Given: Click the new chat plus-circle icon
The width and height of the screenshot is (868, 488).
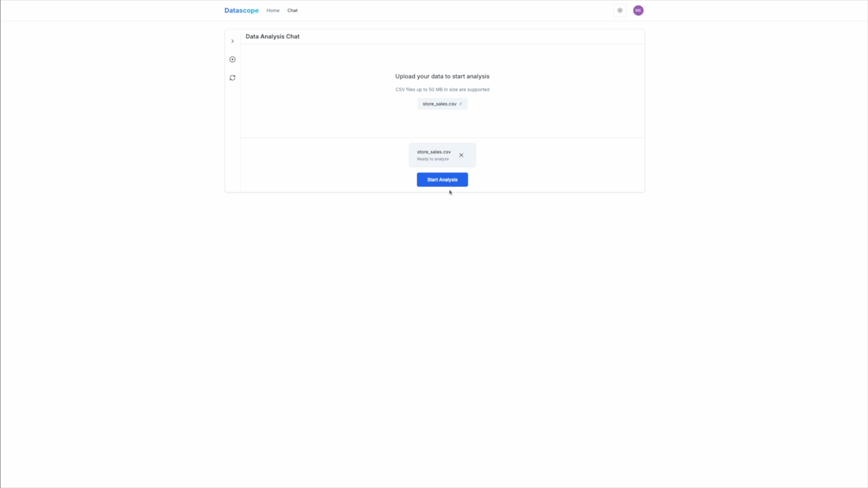Looking at the screenshot, I should pyautogui.click(x=232, y=60).
